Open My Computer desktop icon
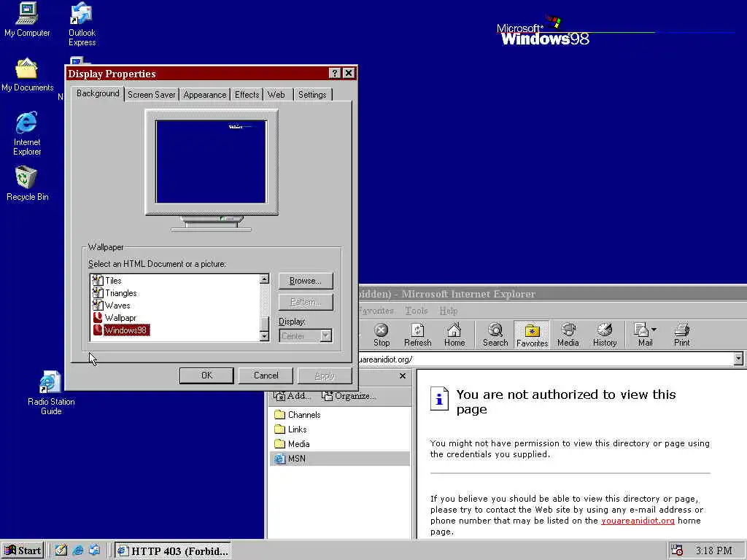The width and height of the screenshot is (747, 560). [x=27, y=19]
